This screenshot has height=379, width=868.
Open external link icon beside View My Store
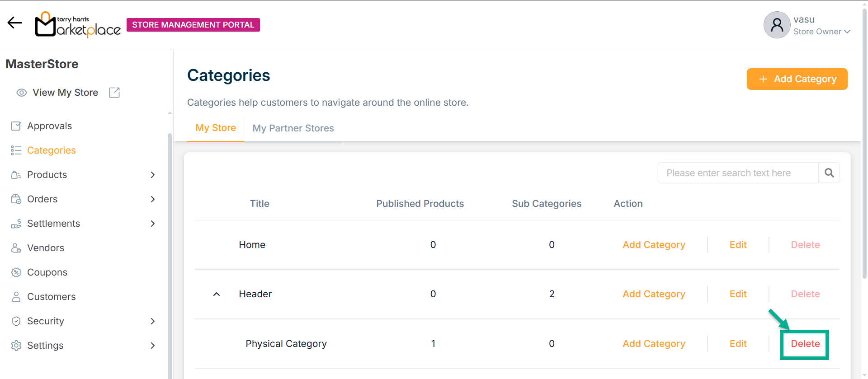pyautogui.click(x=114, y=93)
